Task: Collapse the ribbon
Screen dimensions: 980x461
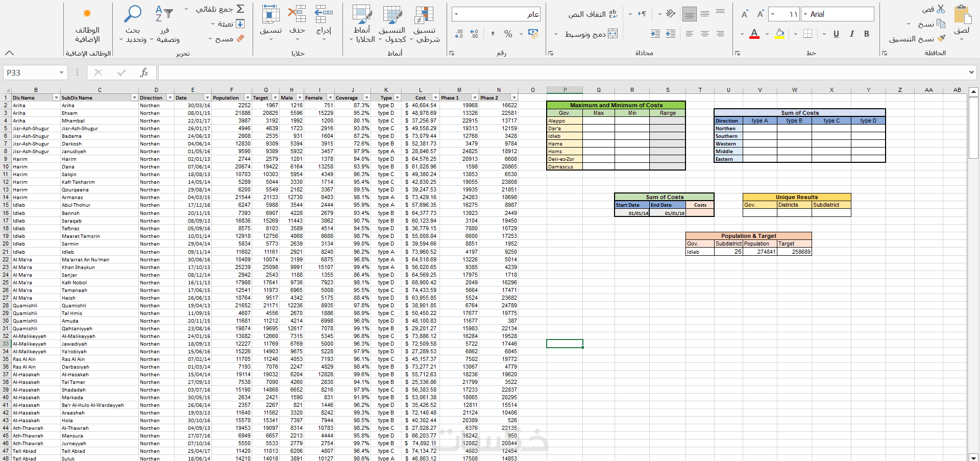Action: coord(9,53)
